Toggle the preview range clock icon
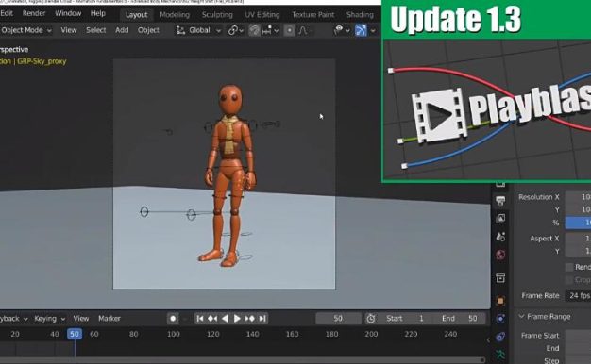This screenshot has height=364, width=591. 371,319
